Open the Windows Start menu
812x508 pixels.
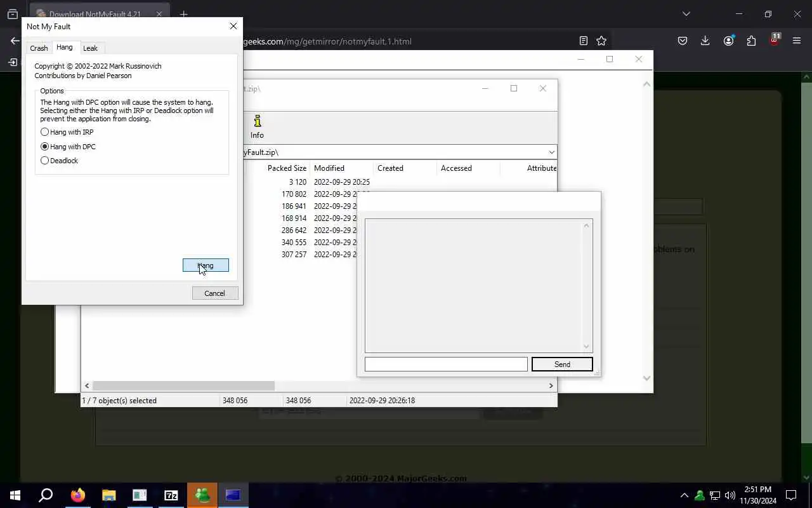(x=15, y=495)
